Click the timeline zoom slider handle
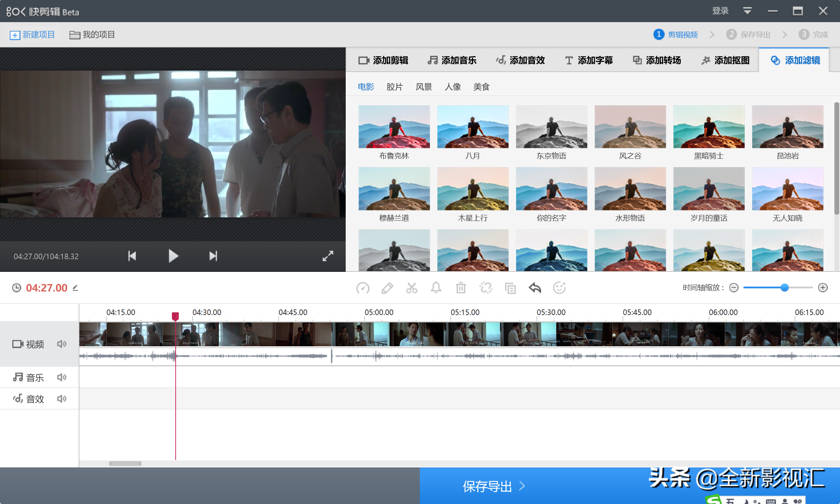Image resolution: width=840 pixels, height=504 pixels. [x=784, y=288]
